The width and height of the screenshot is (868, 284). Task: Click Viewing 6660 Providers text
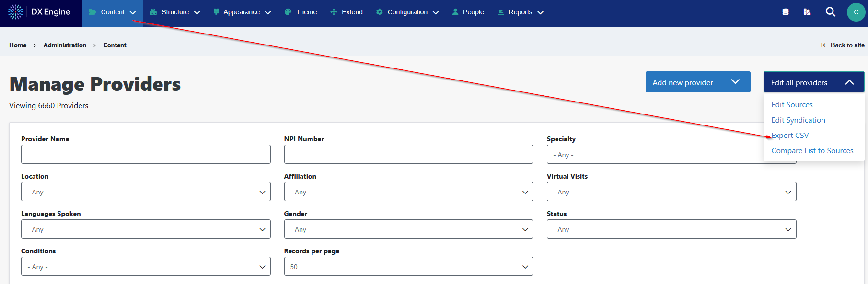click(48, 105)
